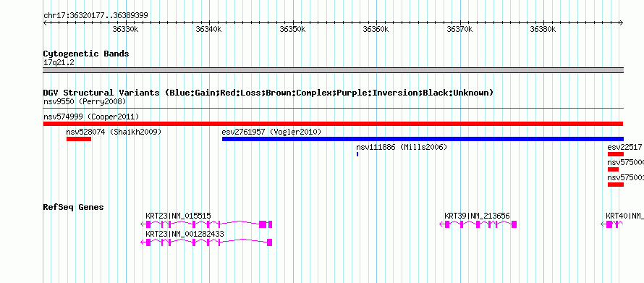Click the right arrowhead of the ruler
Viewport: 644px width, 283px height.
coord(622,23)
